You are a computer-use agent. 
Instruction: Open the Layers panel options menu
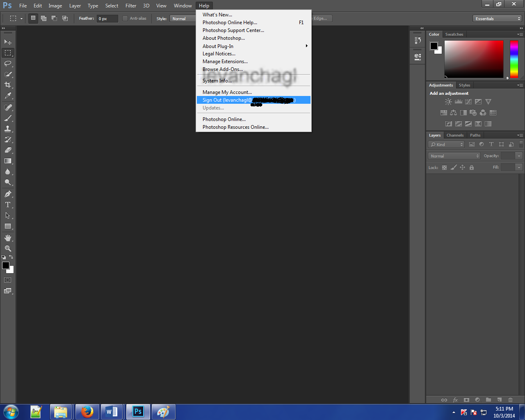(520, 135)
